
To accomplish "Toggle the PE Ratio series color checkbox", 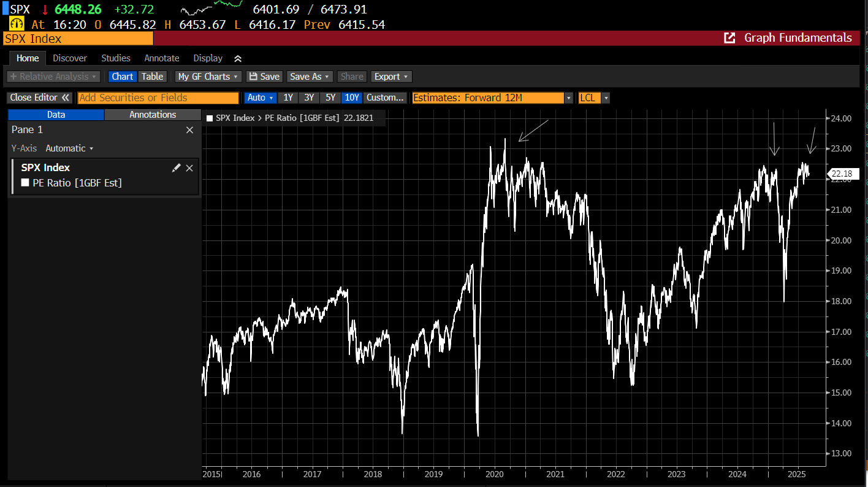I will point(25,182).
